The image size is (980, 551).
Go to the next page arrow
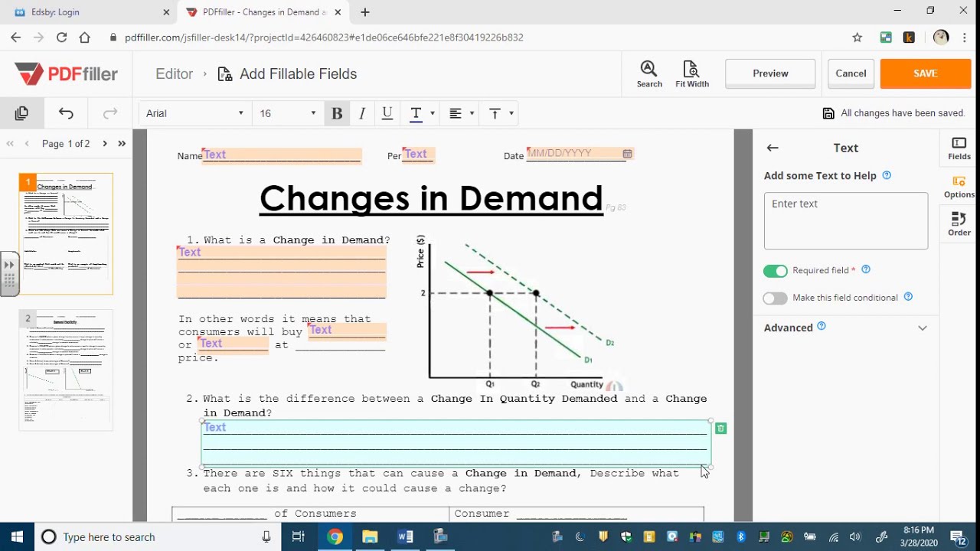click(105, 143)
